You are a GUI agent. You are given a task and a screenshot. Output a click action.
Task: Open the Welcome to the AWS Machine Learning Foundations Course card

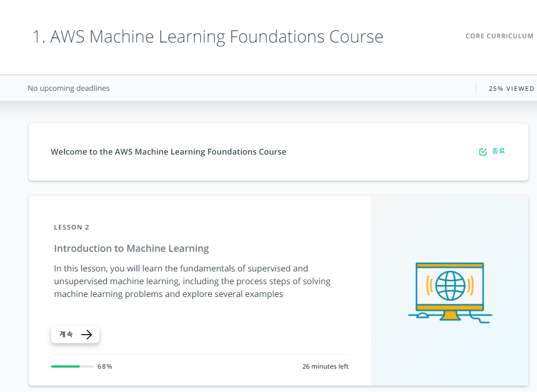point(279,152)
